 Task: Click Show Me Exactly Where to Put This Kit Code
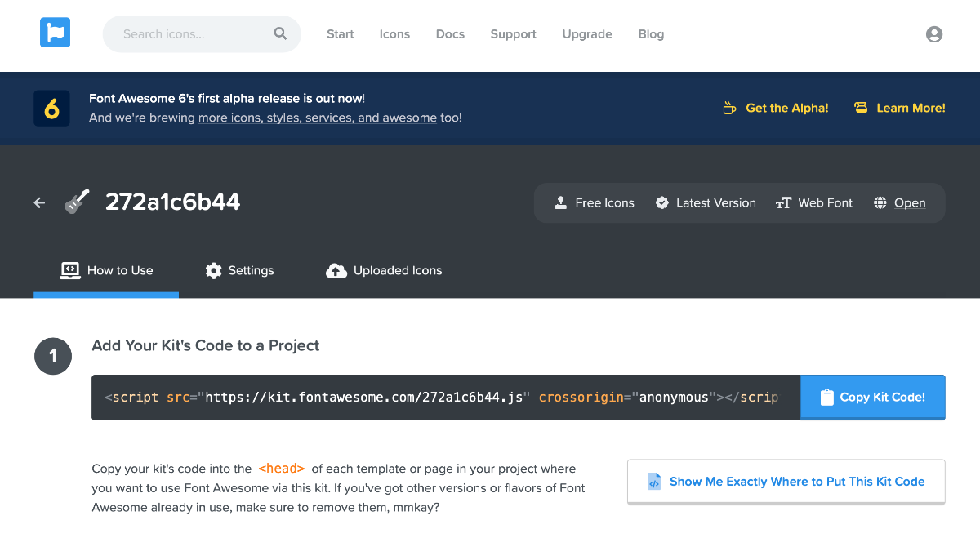(786, 482)
